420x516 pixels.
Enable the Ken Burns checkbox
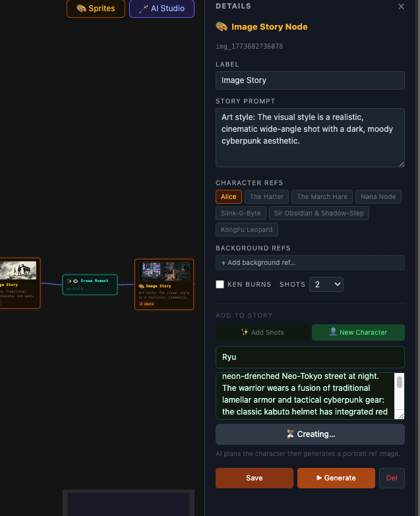pos(220,284)
